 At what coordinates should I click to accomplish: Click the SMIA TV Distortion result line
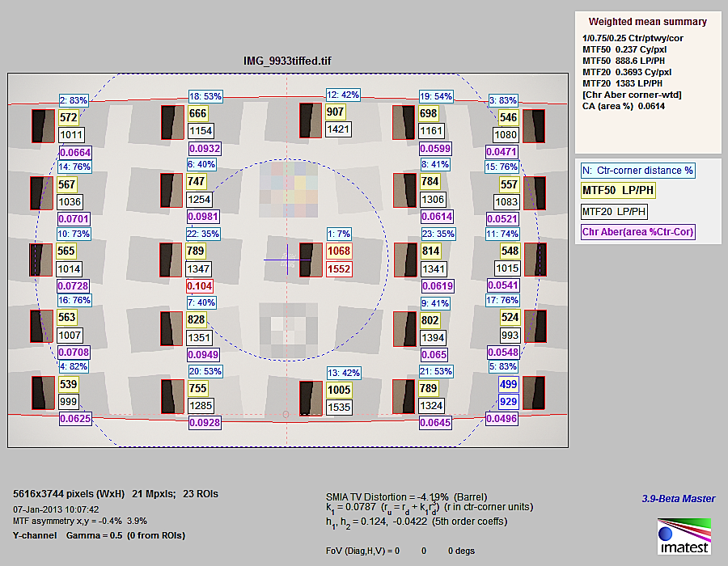[x=404, y=495]
